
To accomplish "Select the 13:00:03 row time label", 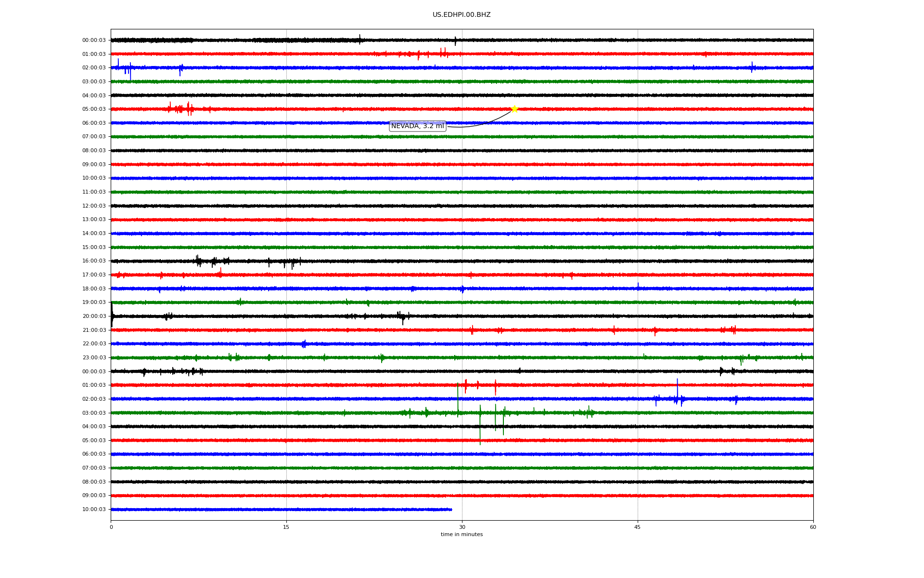I will coord(94,220).
